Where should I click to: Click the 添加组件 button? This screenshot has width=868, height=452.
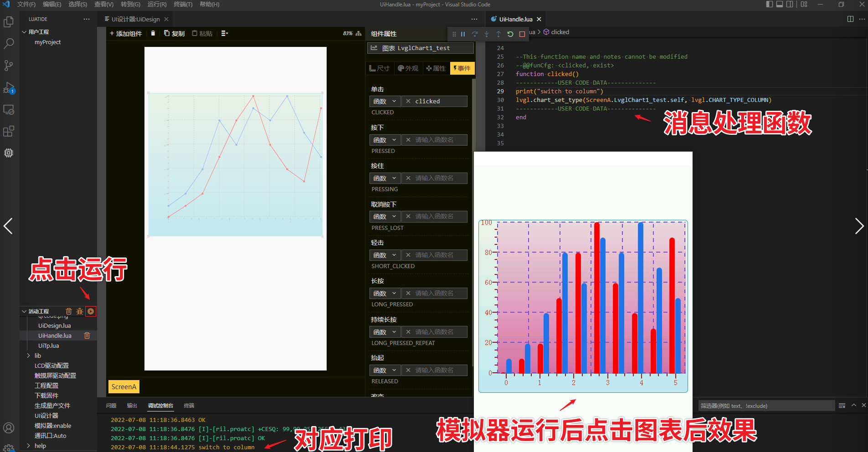click(126, 33)
